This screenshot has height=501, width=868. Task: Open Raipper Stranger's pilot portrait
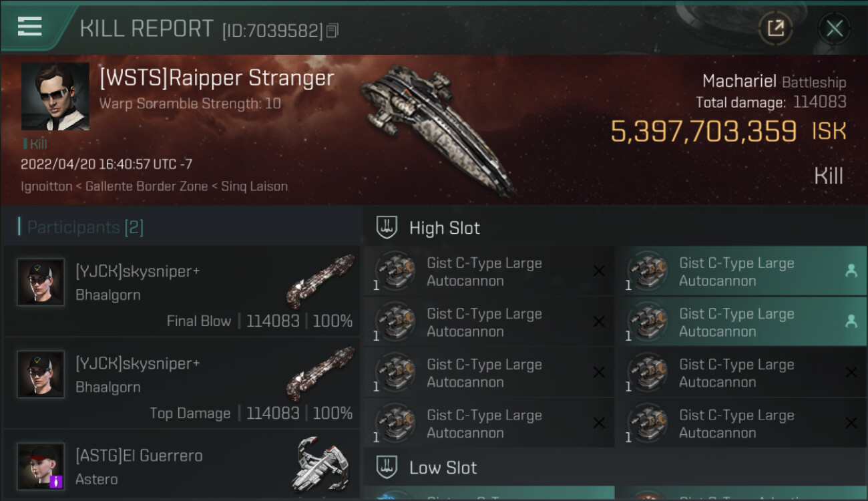coord(55,96)
